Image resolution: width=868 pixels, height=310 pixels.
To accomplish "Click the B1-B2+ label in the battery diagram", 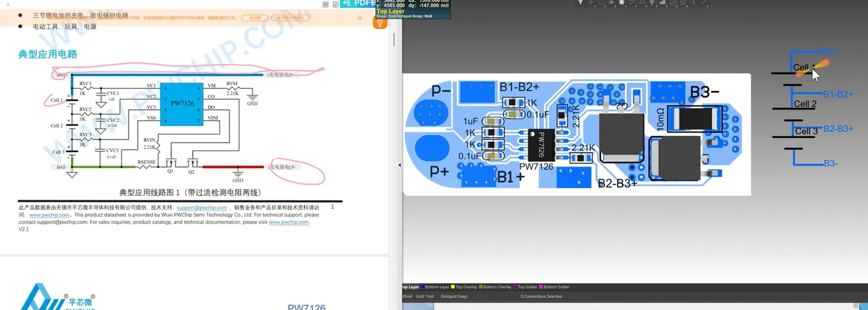I will point(838,94).
